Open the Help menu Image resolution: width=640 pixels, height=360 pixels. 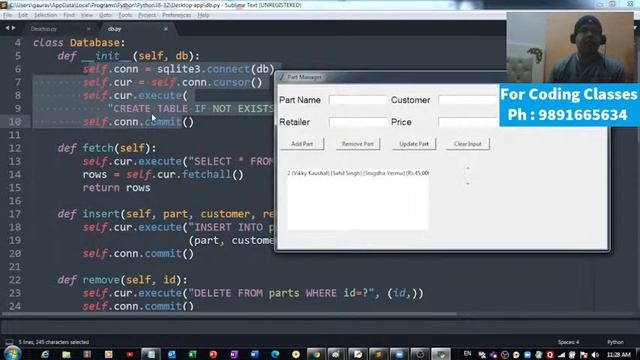point(203,15)
